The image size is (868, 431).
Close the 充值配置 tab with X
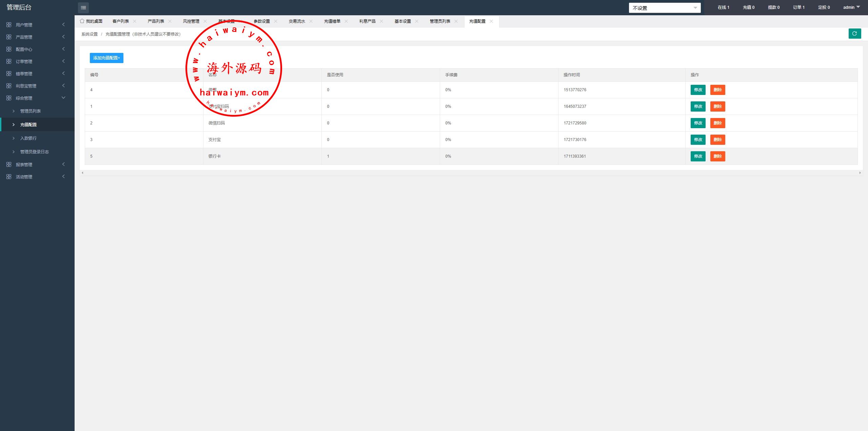(x=491, y=21)
